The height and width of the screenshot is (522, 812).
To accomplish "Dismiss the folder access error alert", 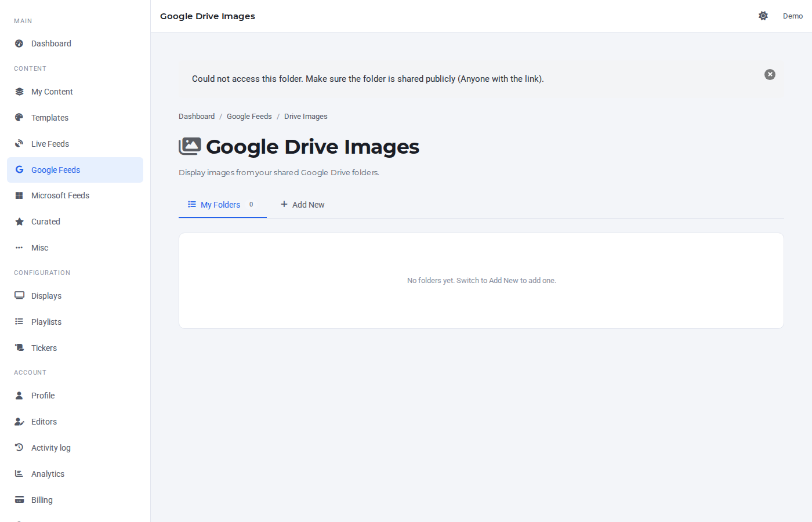I will pyautogui.click(x=770, y=74).
